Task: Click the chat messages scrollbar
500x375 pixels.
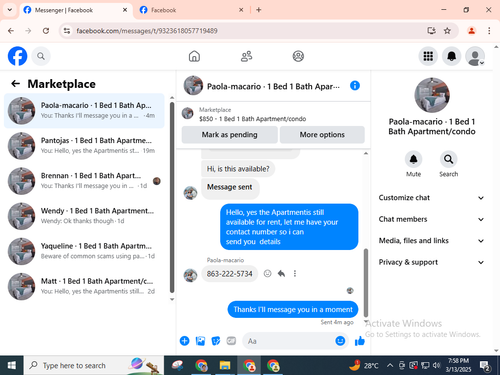Action: [x=366, y=282]
